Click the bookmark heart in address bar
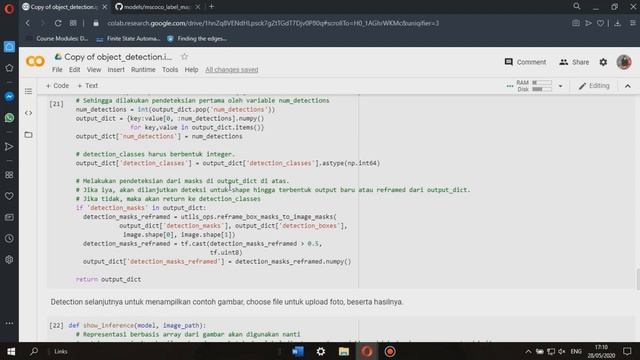Image resolution: width=640 pixels, height=360 pixels. coord(600,23)
